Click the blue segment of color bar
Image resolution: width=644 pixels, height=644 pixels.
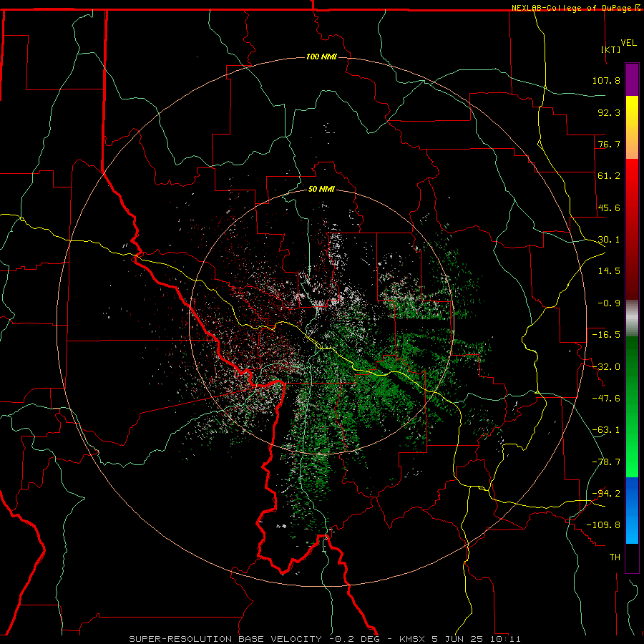[x=632, y=510]
